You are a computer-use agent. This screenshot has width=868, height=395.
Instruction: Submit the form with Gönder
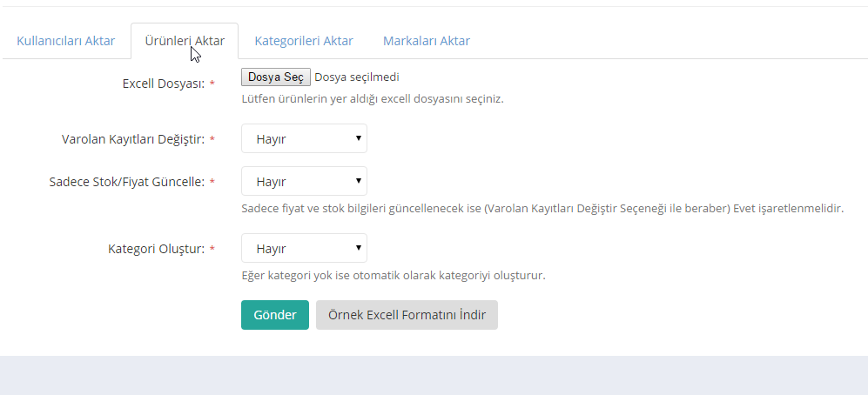tap(274, 315)
